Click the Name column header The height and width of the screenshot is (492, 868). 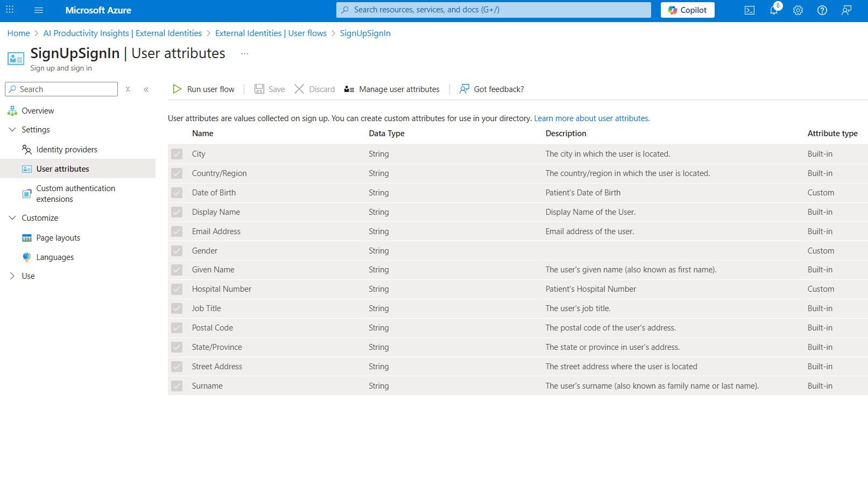[203, 133]
